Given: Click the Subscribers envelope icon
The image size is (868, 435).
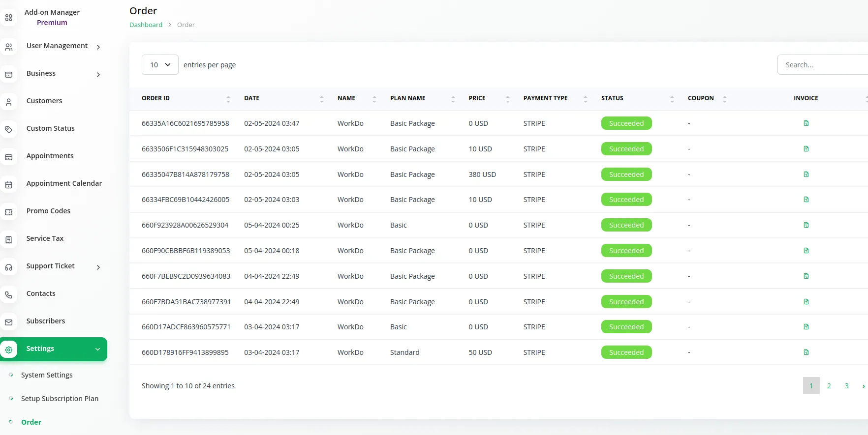Looking at the screenshot, I should click(8, 322).
